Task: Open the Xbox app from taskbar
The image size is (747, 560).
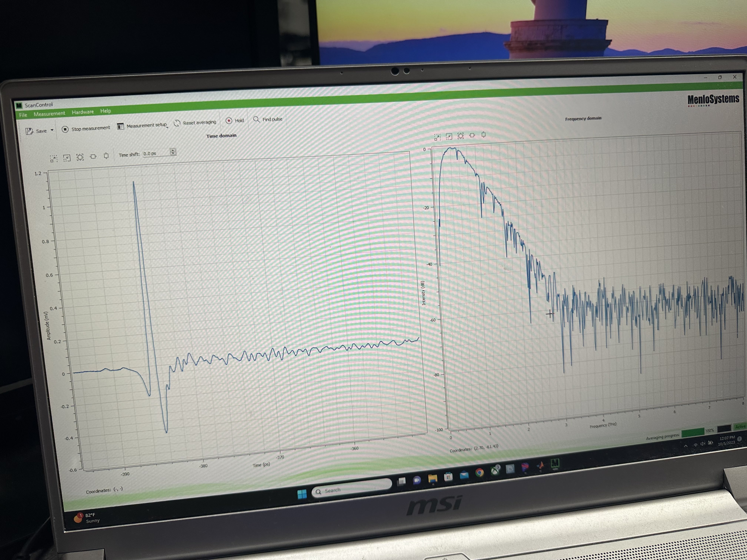Action: (x=495, y=470)
